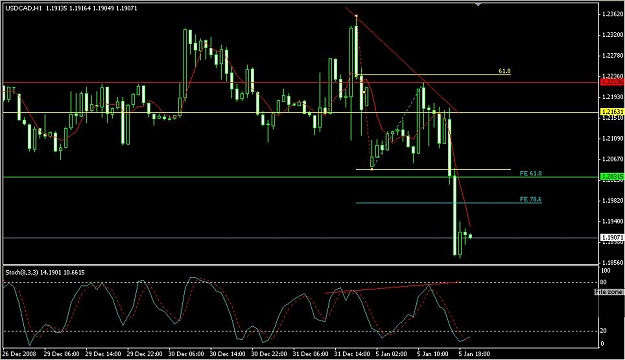Select the yellow 61.8 retracement label

pyautogui.click(x=504, y=71)
